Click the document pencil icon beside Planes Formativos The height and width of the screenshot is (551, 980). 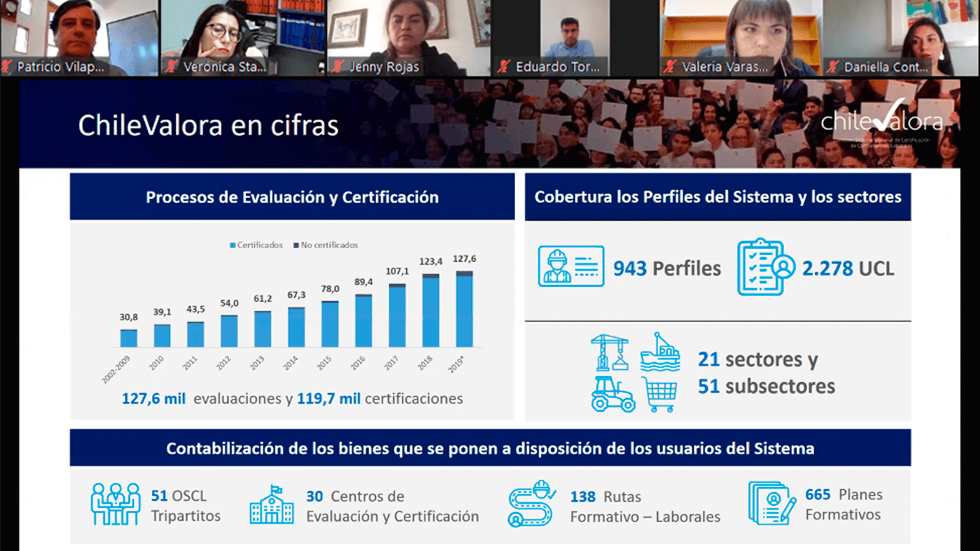[772, 503]
